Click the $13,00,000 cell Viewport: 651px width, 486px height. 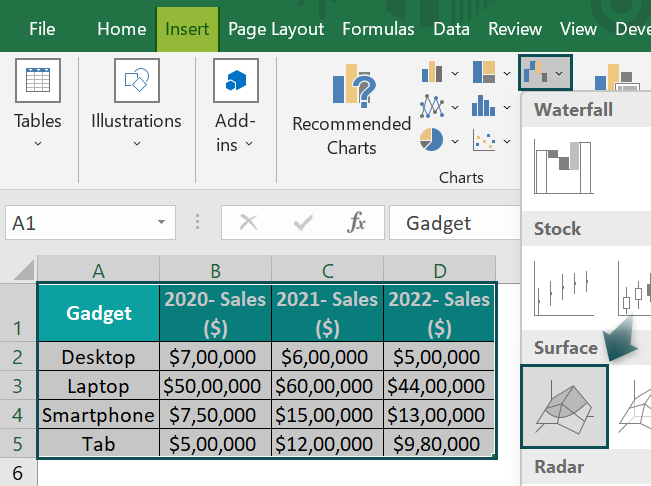[x=439, y=415]
